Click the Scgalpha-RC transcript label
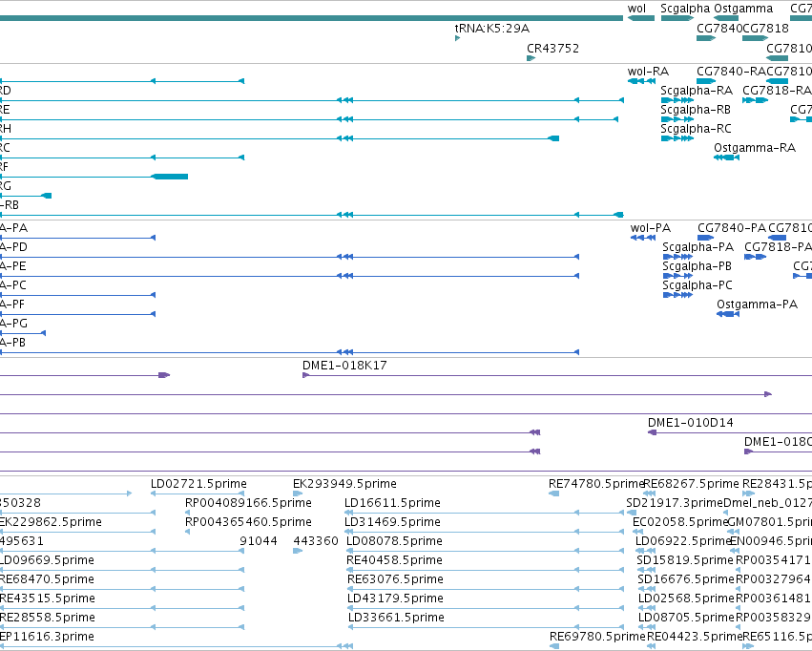This screenshot has height=651, width=812. pos(696,129)
